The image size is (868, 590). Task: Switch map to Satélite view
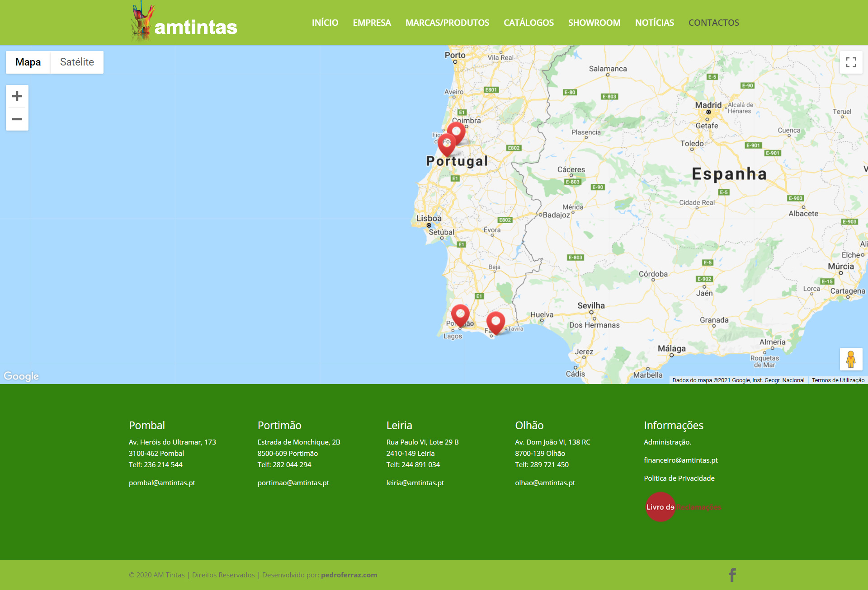(x=77, y=62)
